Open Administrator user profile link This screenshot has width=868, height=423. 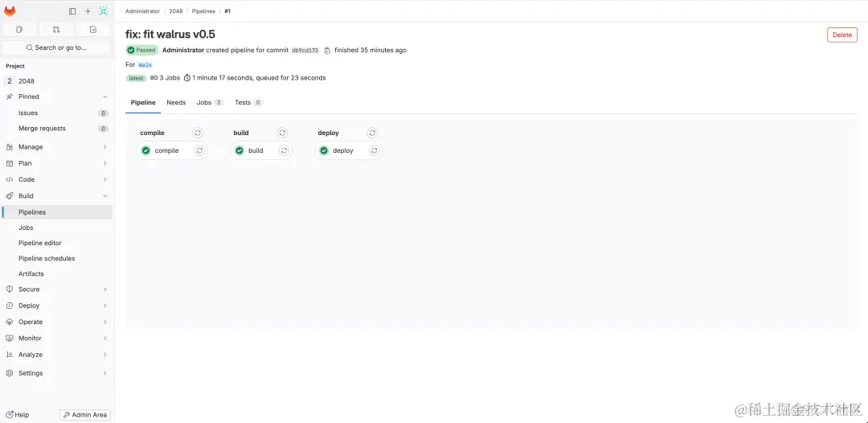click(183, 51)
